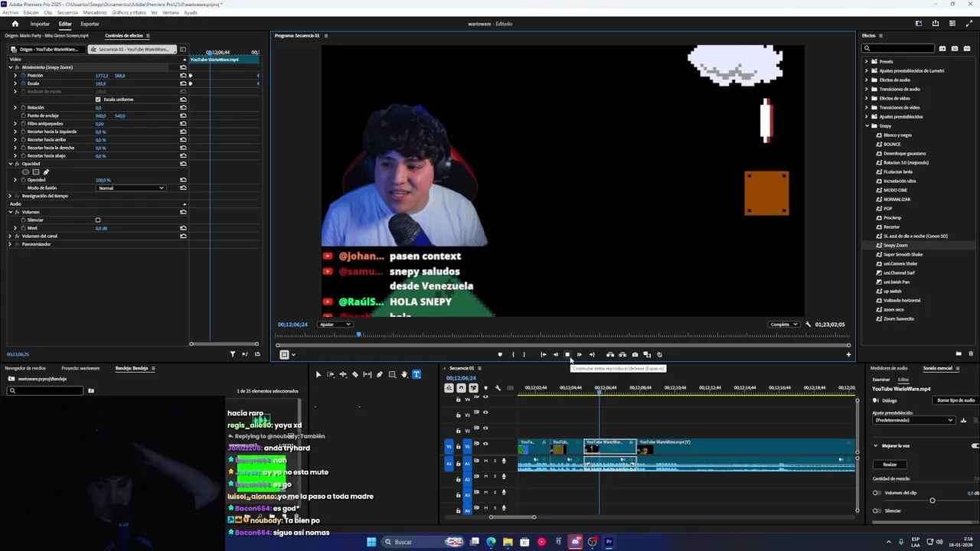
Task: Reset the Rotación parameter
Action: click(183, 107)
